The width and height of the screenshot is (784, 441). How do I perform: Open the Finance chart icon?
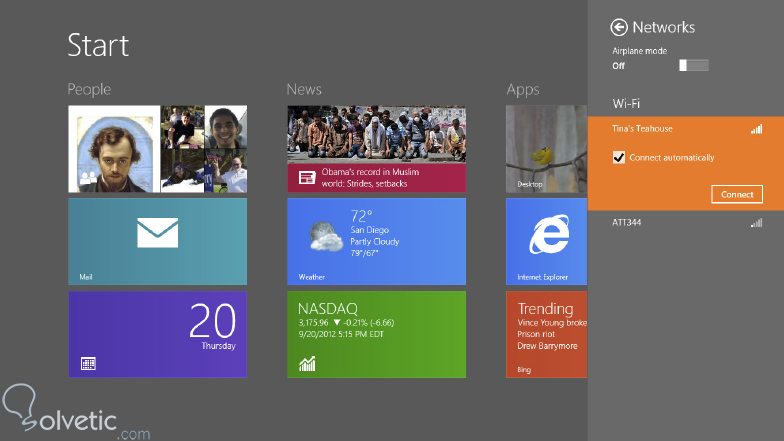tap(307, 364)
